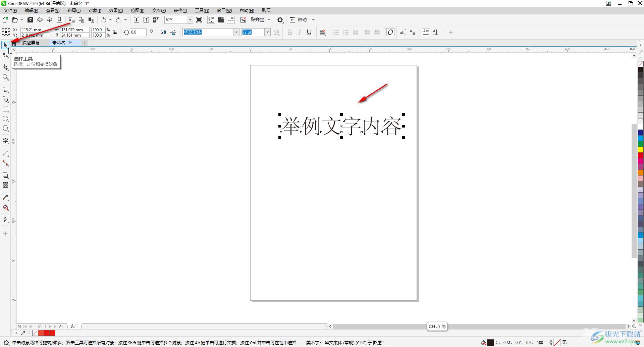Viewport: 644px width, 347px height.
Task: Click the New document icon
Action: point(5,20)
